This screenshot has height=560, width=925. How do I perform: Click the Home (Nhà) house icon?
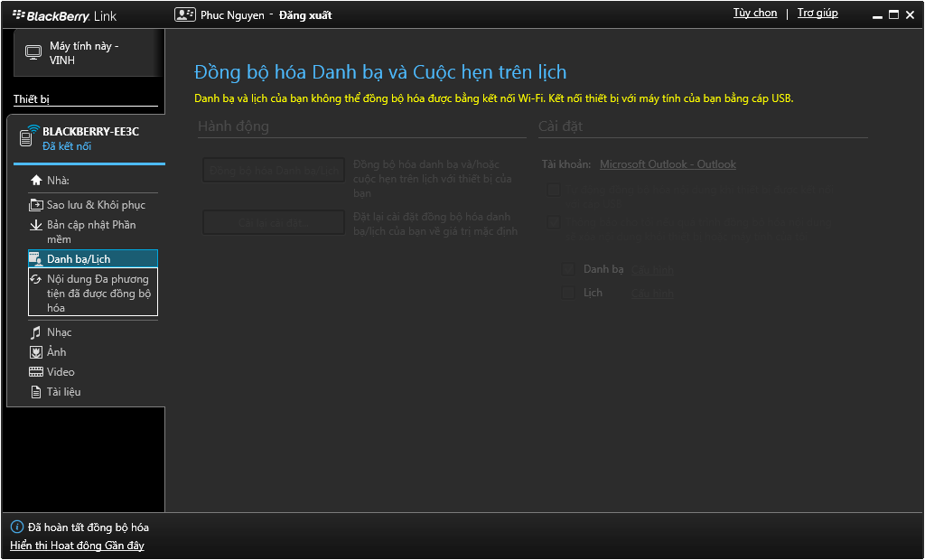coord(36,181)
